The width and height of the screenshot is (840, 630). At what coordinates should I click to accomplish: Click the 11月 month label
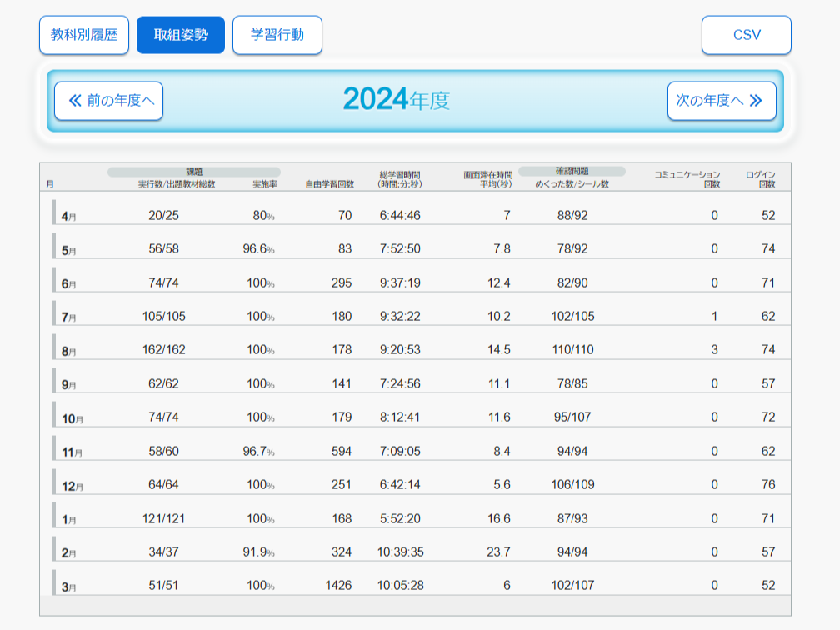(x=72, y=452)
